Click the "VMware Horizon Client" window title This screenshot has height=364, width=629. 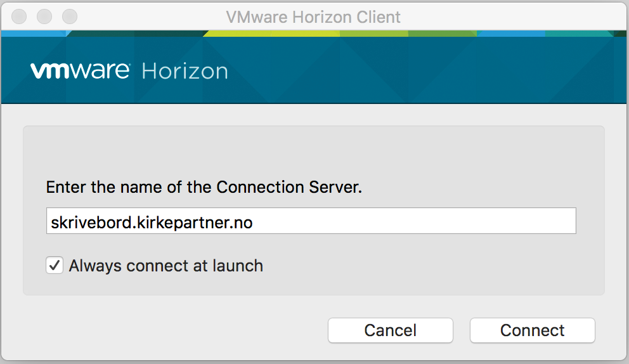(313, 16)
